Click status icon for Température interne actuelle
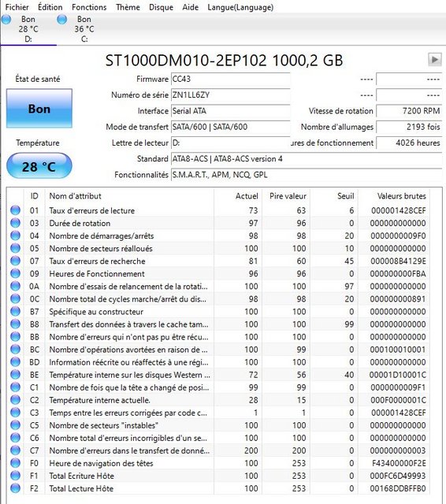 click(15, 400)
